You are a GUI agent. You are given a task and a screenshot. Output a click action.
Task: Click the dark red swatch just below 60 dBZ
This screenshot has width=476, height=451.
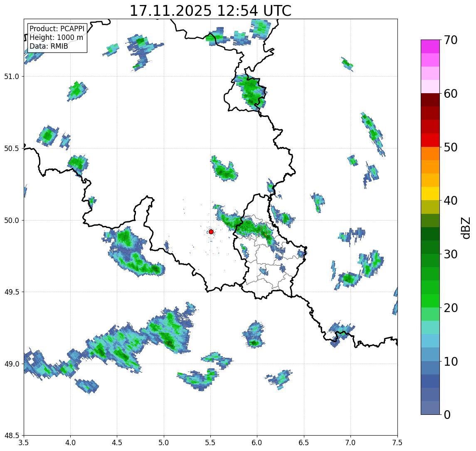click(x=430, y=100)
